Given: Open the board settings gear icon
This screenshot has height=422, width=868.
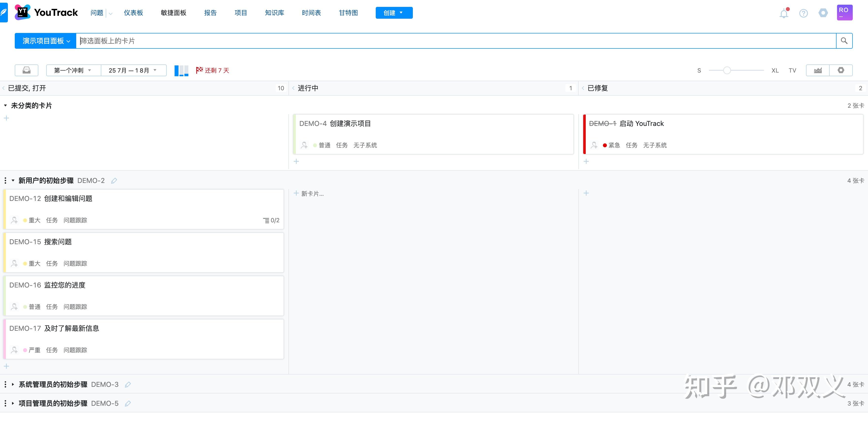Looking at the screenshot, I should point(841,70).
